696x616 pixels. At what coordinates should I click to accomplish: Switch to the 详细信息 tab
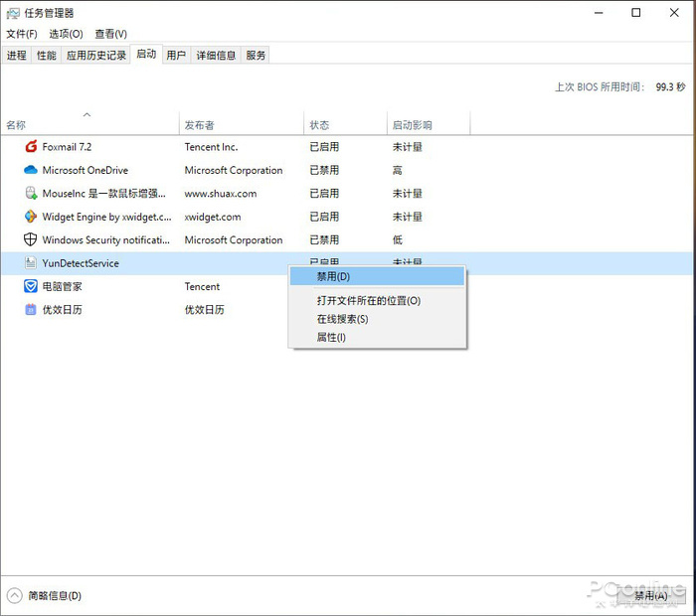coord(216,55)
